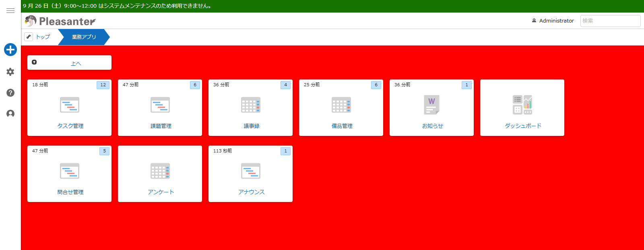Viewport: 644px width, 250px height.
Task: Click the 上へ go-up link
Action: click(76, 64)
